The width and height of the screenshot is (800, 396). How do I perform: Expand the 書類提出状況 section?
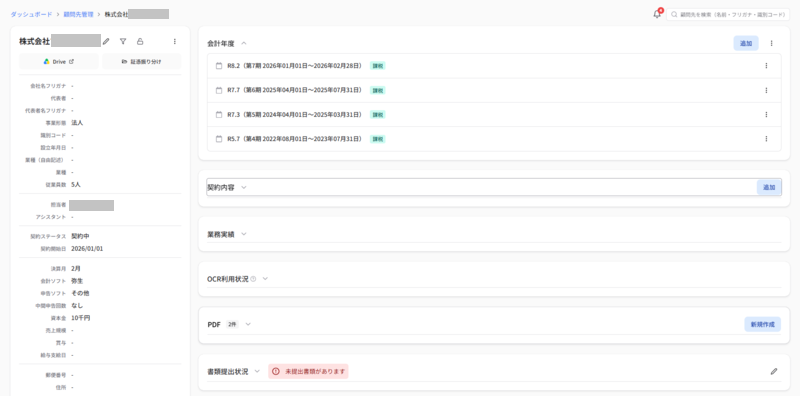pos(257,372)
